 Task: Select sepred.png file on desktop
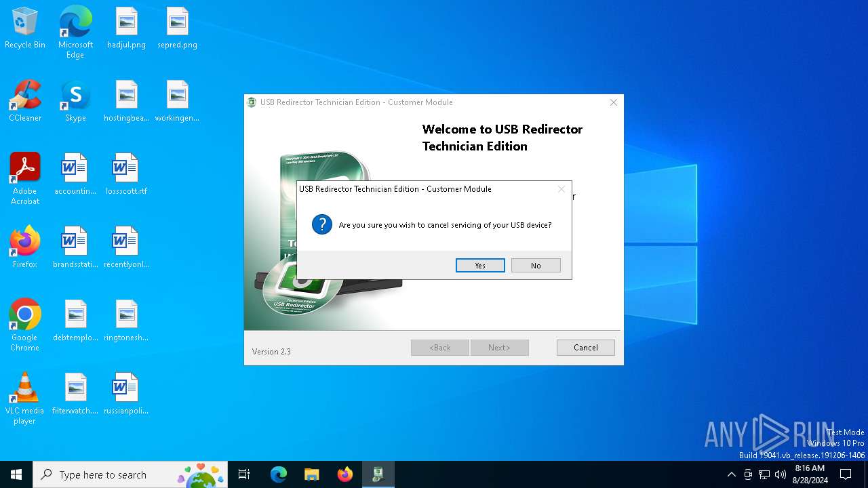click(177, 28)
